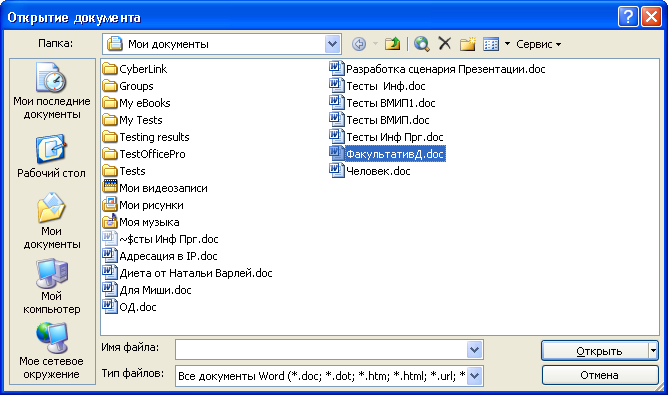This screenshot has width=668, height=395.
Task: Open the Views dropdown arrow
Action: pos(507,43)
